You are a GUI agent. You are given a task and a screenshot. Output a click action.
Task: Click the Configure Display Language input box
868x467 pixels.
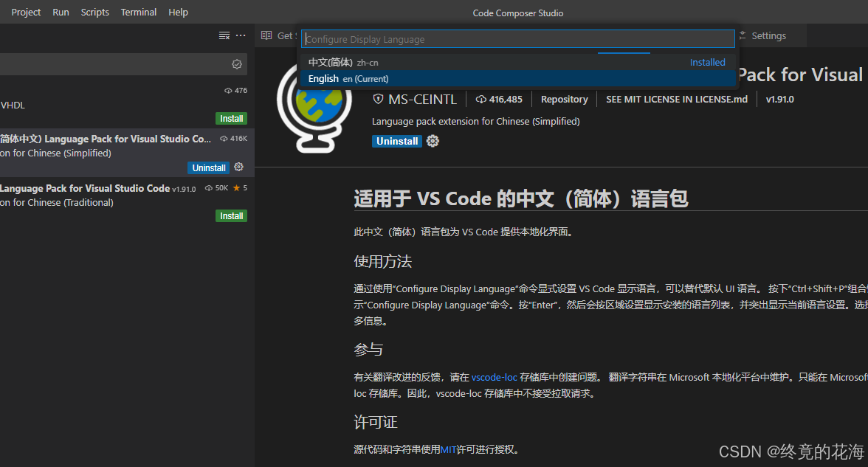point(517,39)
